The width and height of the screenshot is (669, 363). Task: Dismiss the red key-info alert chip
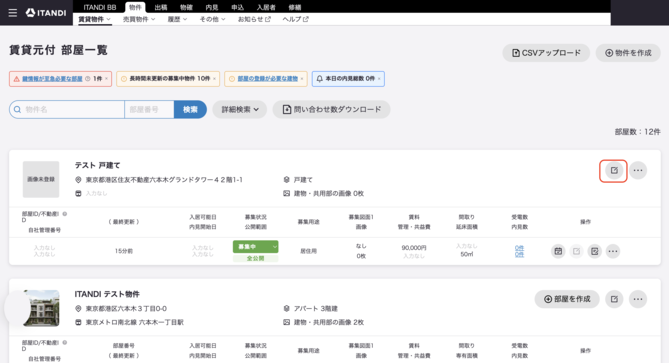pos(107,79)
